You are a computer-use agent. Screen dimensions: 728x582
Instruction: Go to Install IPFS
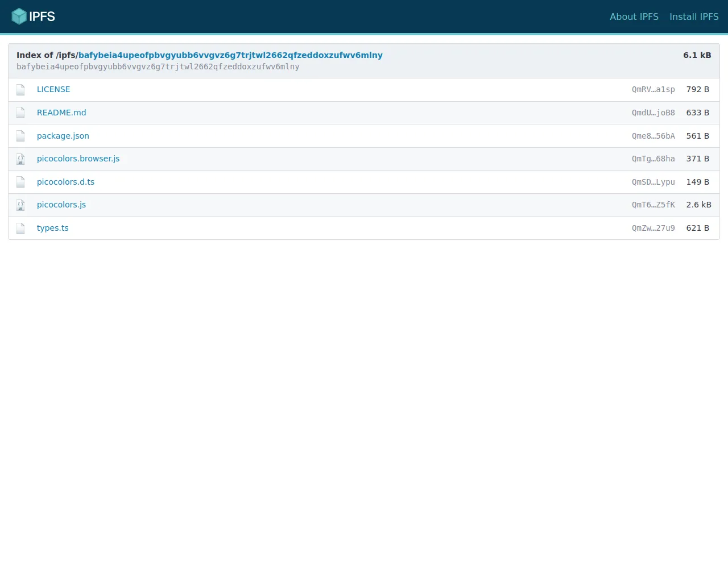[694, 16]
